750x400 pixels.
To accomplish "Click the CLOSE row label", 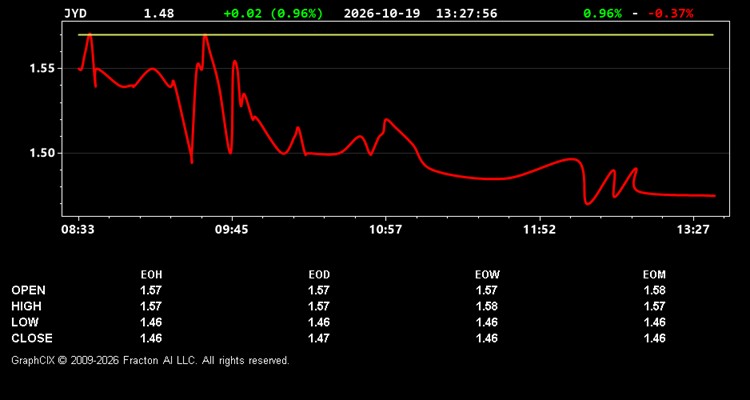I will (x=32, y=338).
